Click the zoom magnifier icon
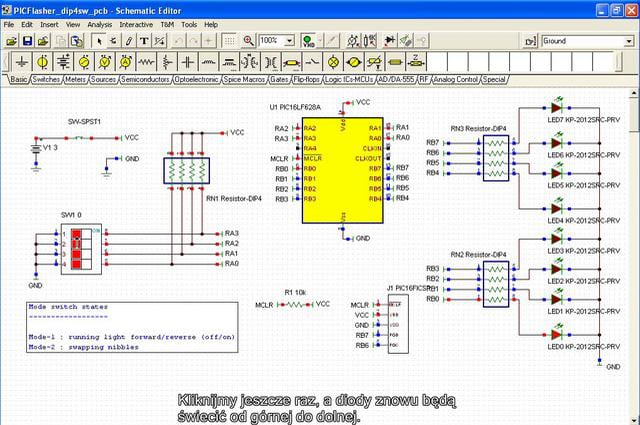 pos(248,41)
